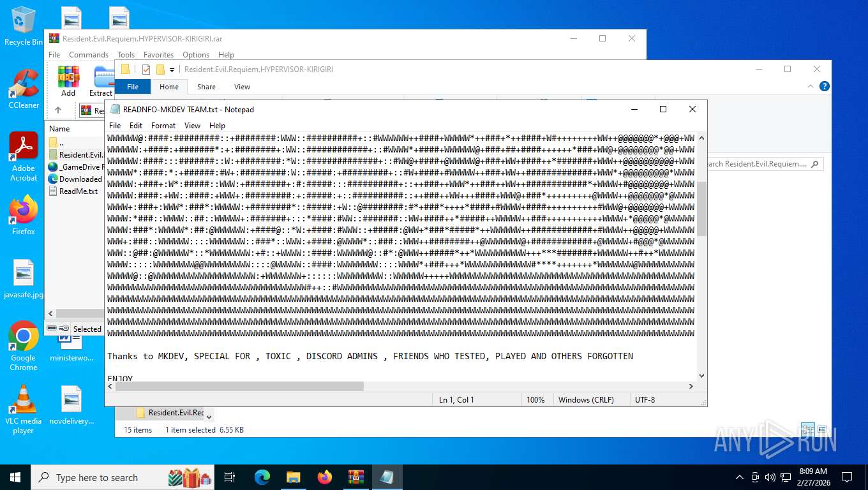Select the Resident.Evil folder in WinRAR list
Image resolution: width=868 pixels, height=490 pixels.
pyautogui.click(x=75, y=154)
